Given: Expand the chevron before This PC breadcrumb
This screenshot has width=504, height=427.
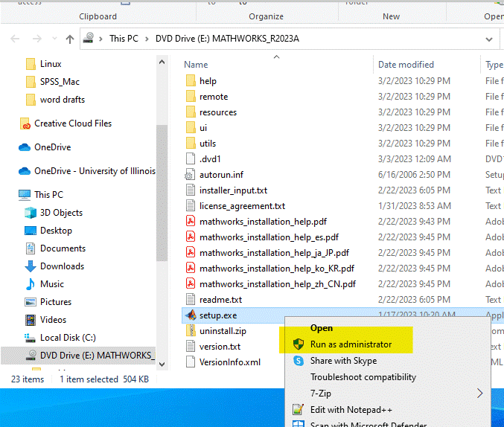Looking at the screenshot, I should 101,39.
